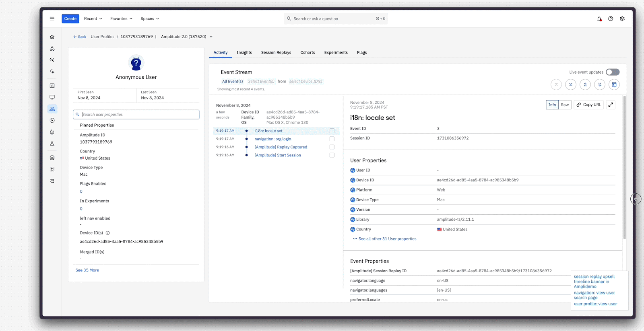
Task: Click the Copy URL button
Action: [x=588, y=105]
